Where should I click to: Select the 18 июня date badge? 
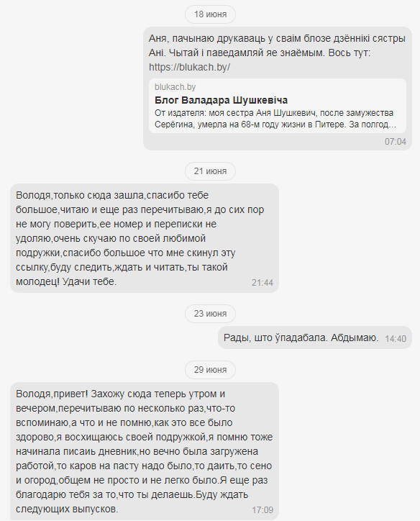pos(210,14)
